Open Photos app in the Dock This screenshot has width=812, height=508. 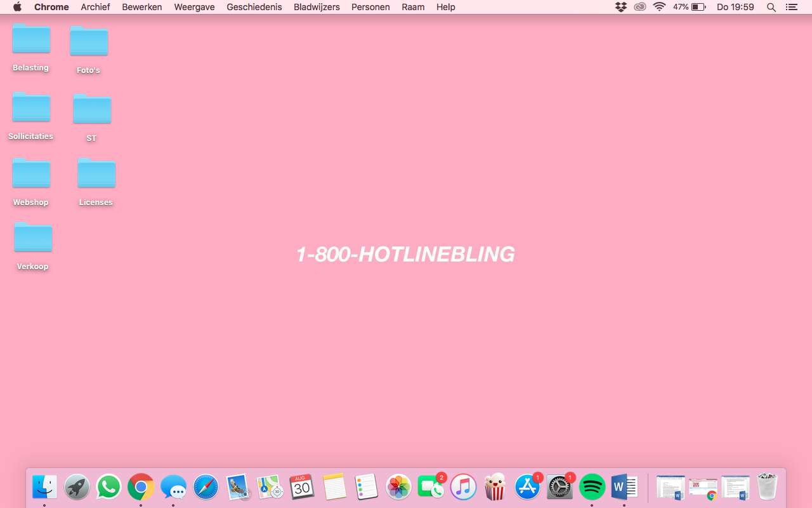pyautogui.click(x=398, y=487)
